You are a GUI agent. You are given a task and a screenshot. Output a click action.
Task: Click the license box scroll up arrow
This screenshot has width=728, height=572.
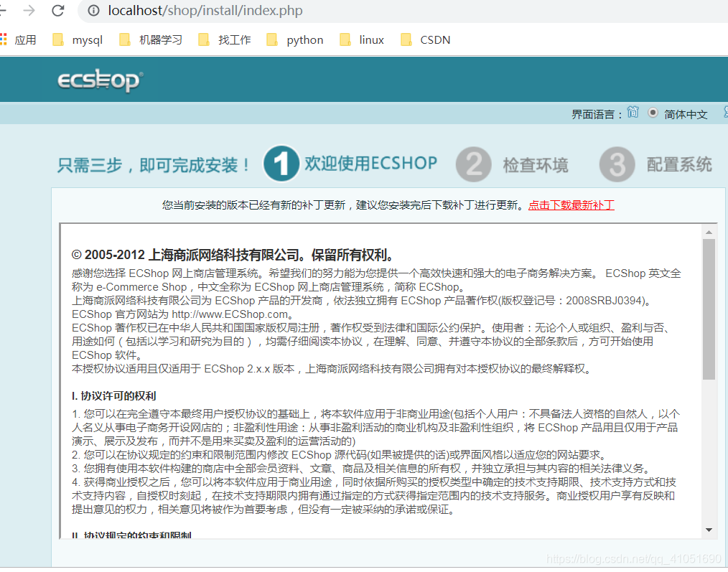coord(709,232)
